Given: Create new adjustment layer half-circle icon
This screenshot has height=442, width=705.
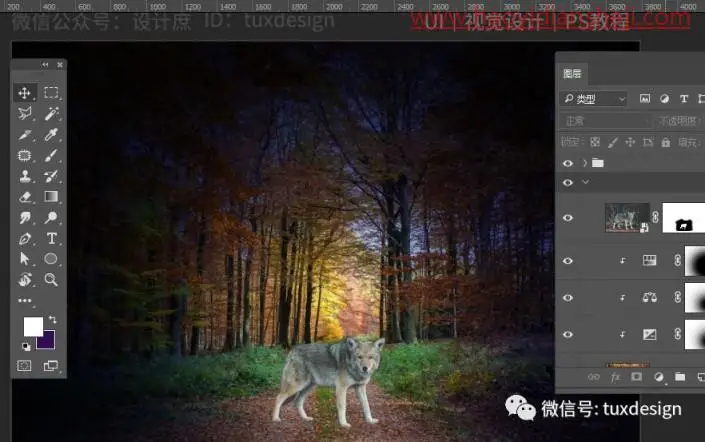Looking at the screenshot, I should (659, 377).
